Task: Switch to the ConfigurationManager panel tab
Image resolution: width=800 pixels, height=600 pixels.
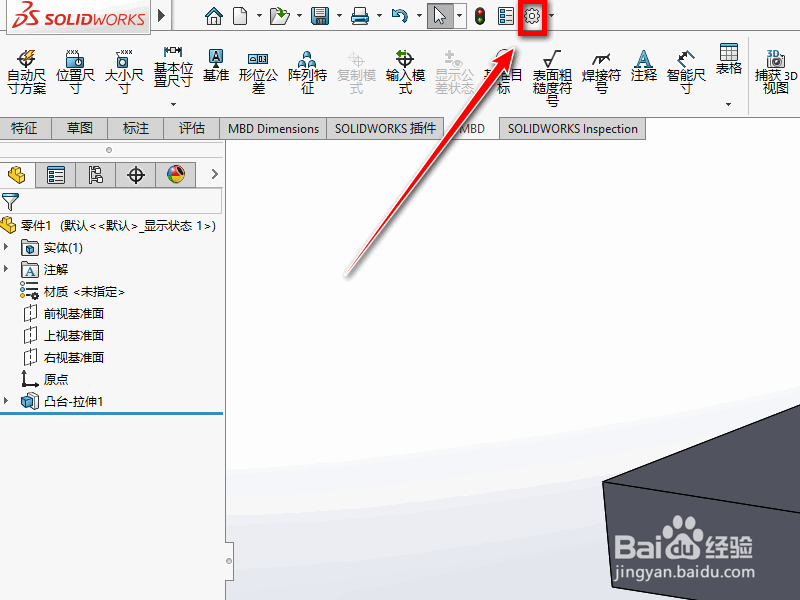Action: [95, 175]
